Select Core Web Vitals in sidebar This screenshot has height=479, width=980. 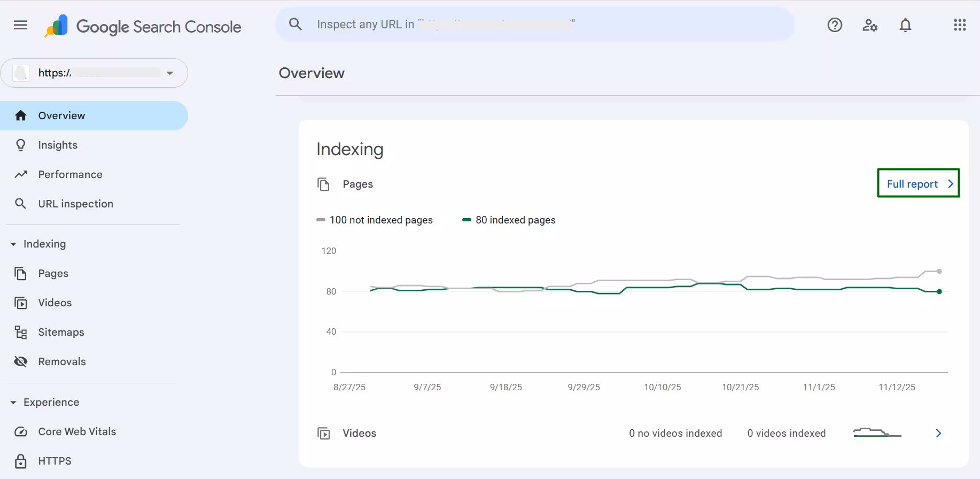(x=94, y=431)
